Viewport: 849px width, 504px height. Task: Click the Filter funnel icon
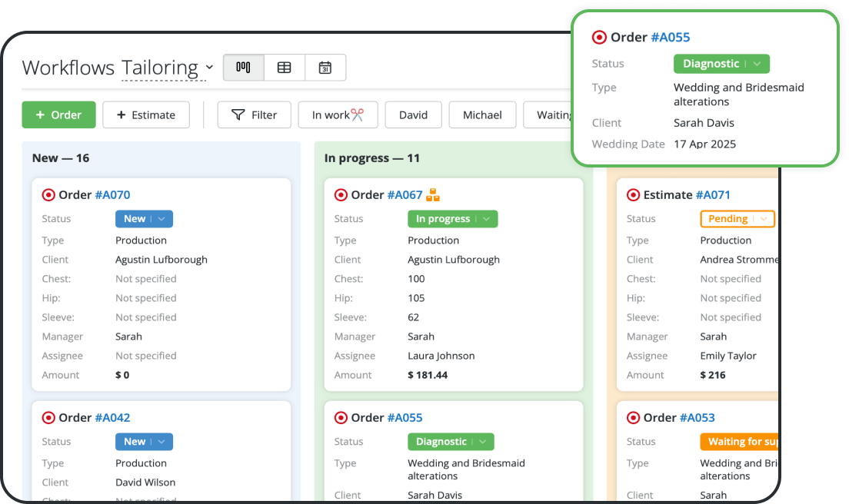click(x=239, y=114)
